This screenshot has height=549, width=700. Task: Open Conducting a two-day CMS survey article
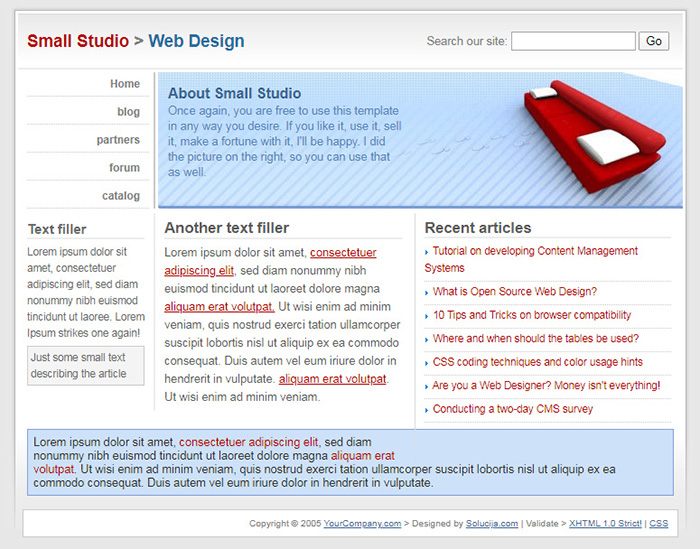512,409
